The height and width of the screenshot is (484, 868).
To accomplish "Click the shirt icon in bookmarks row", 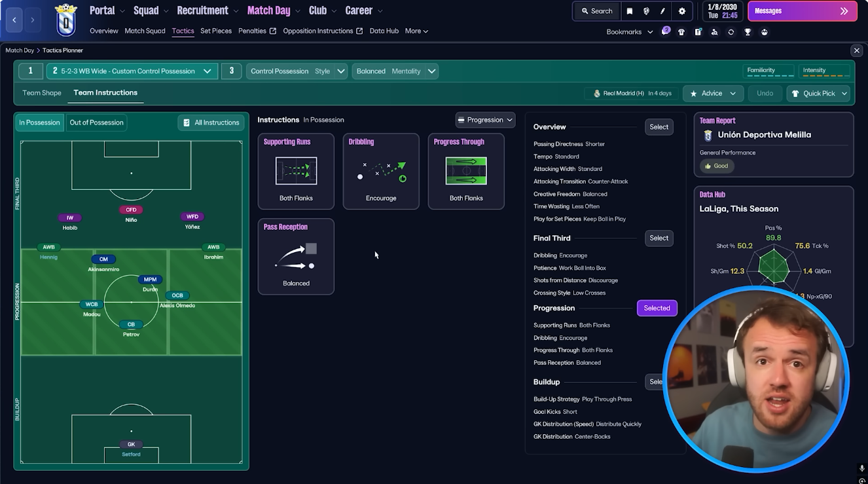I will [681, 32].
